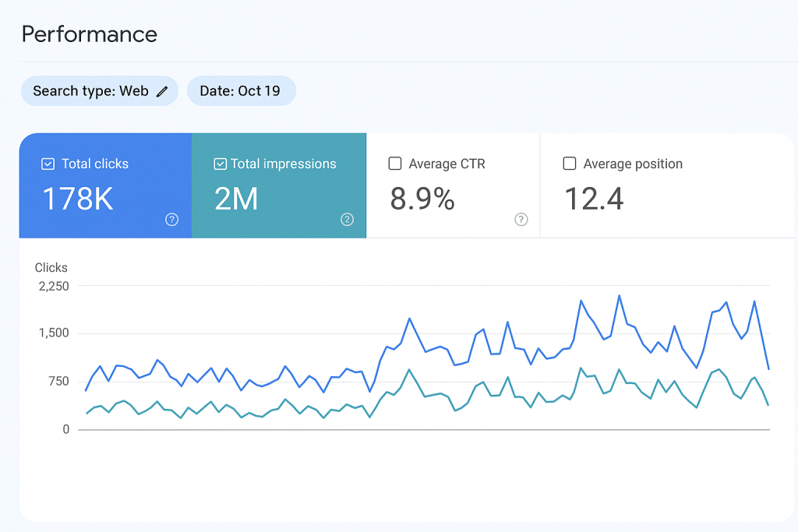Click the checkmark icon on Total clicks card

[x=48, y=164]
